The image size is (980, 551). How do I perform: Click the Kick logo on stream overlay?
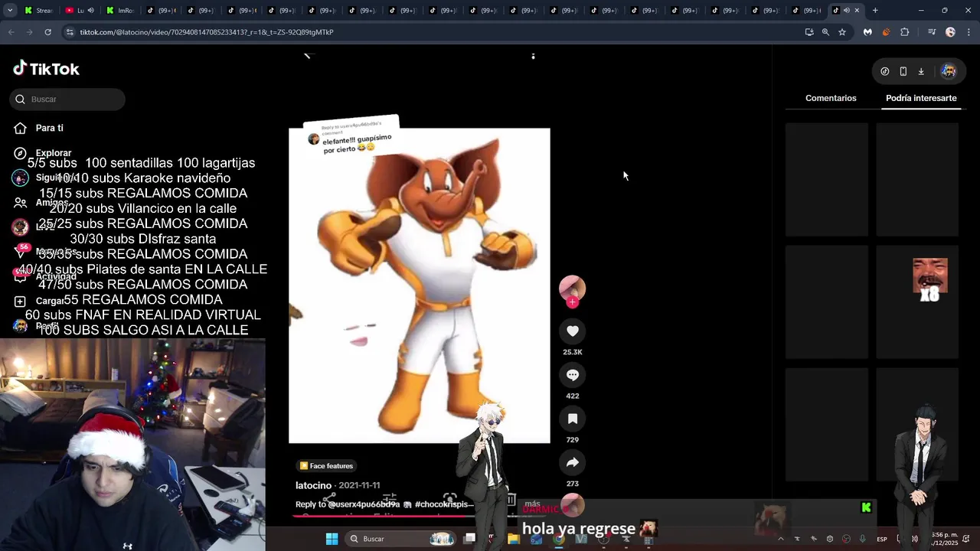[866, 507]
